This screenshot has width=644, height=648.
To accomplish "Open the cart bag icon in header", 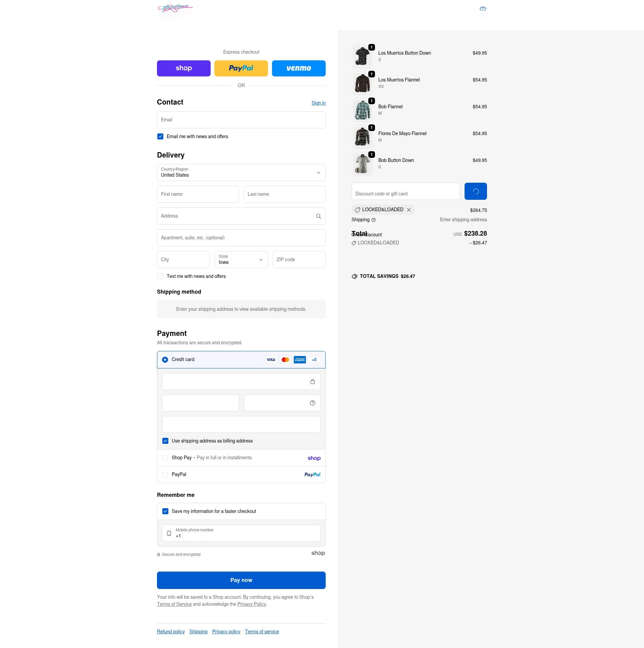I will 483,8.
